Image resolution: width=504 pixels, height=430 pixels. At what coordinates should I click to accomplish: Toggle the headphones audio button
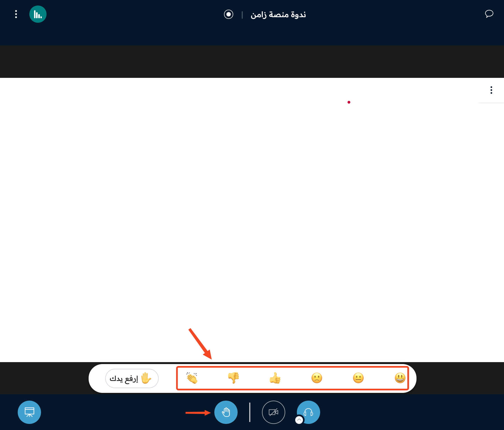(308, 412)
